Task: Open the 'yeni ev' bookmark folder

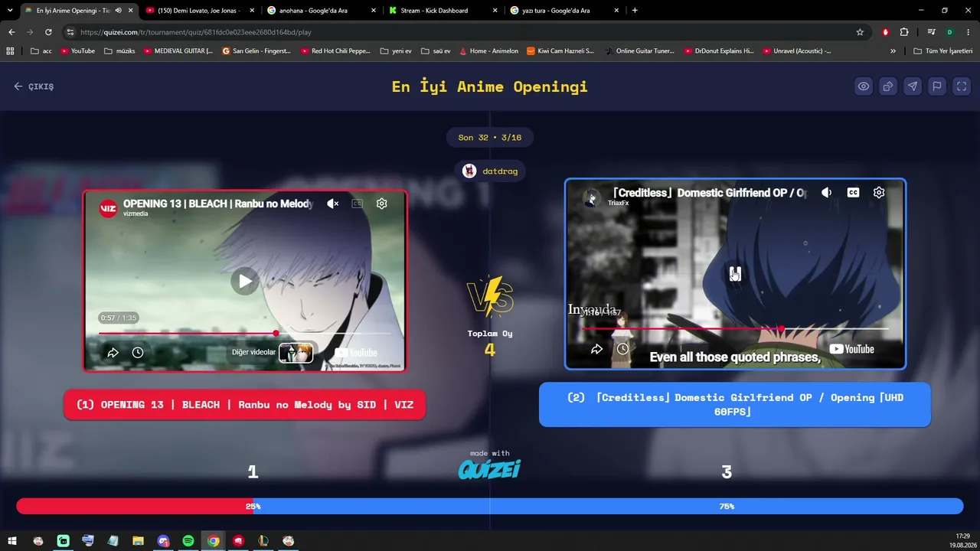Action: (x=396, y=51)
